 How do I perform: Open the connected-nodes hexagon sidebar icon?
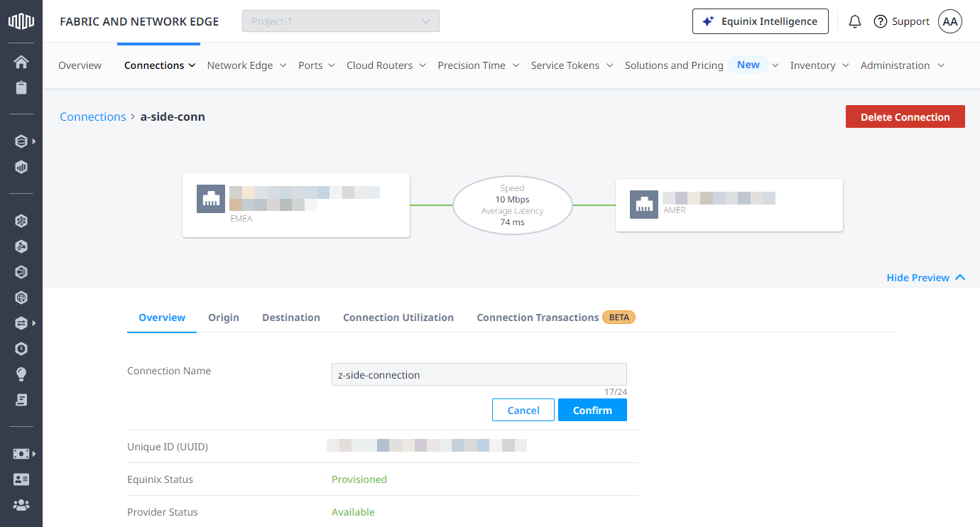21,246
